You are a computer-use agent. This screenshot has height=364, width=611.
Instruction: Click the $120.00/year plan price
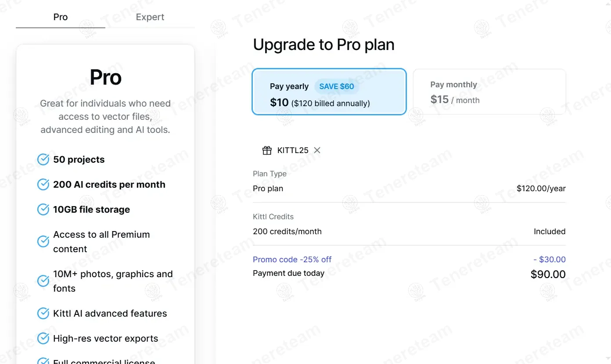point(541,189)
